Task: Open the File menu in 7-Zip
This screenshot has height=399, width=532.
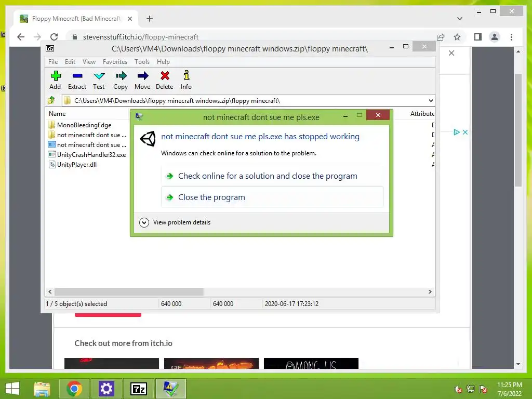Action: [53, 62]
